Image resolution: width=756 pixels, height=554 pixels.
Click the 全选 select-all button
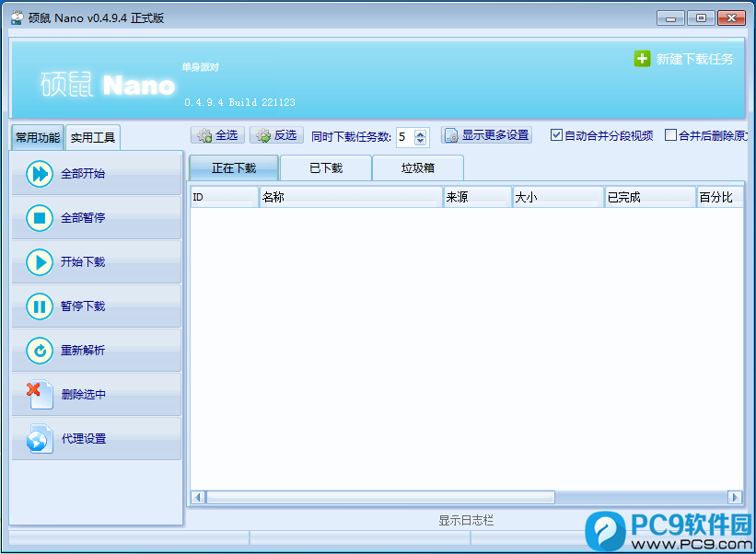218,135
